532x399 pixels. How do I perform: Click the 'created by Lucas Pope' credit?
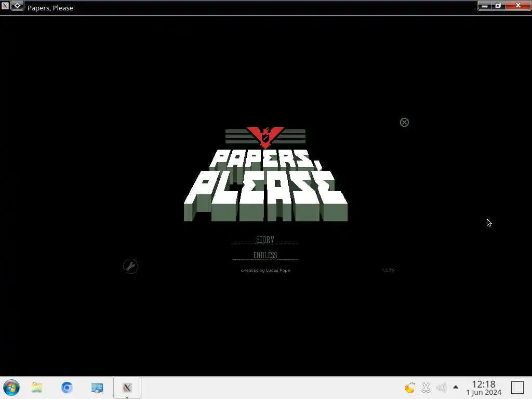[265, 270]
